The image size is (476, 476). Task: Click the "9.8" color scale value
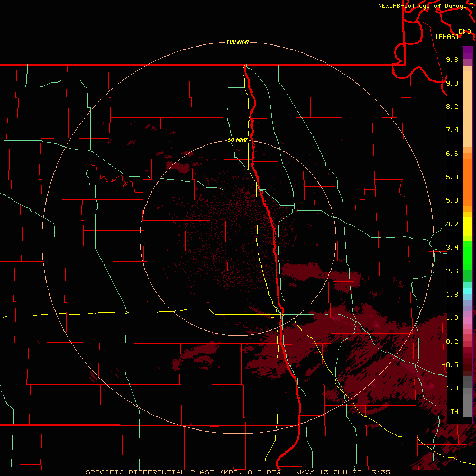coord(452,59)
